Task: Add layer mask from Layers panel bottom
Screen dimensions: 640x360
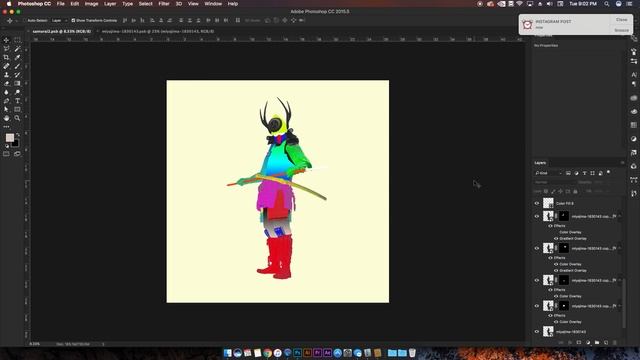Action: (x=579, y=342)
